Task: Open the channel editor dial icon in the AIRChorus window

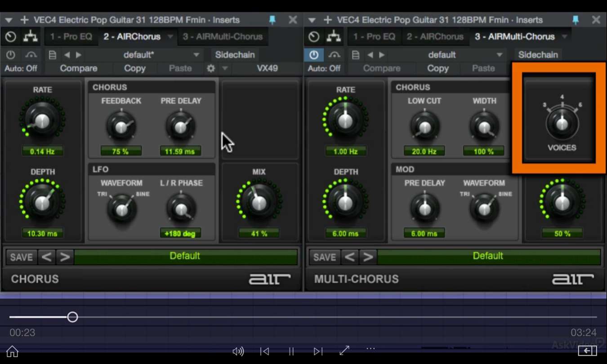Action: pos(11,37)
